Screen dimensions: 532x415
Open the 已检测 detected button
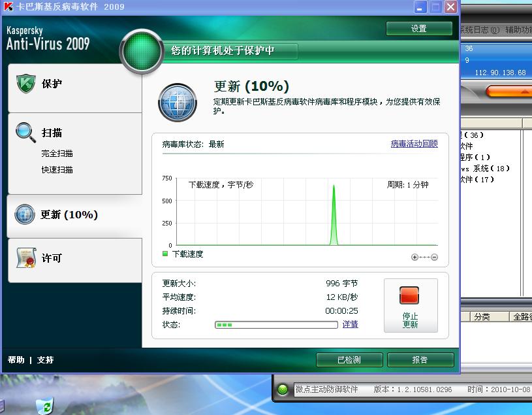click(349, 359)
